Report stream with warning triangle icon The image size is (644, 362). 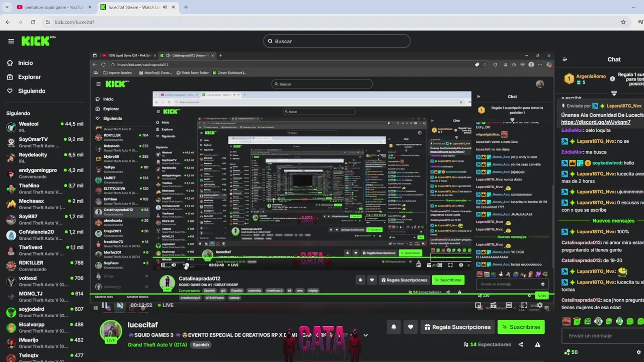[x=537, y=344]
